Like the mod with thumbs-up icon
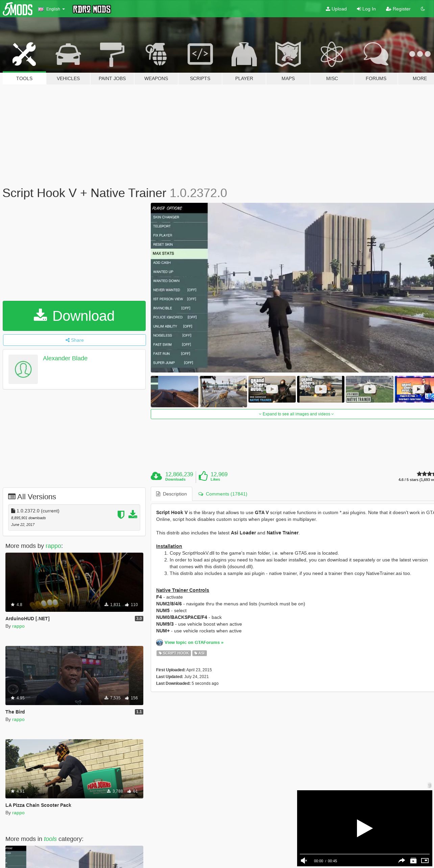This screenshot has height=868, width=434. (203, 476)
